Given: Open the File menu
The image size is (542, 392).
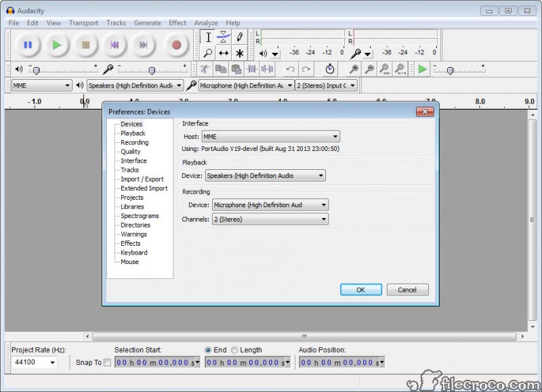Looking at the screenshot, I should [14, 23].
